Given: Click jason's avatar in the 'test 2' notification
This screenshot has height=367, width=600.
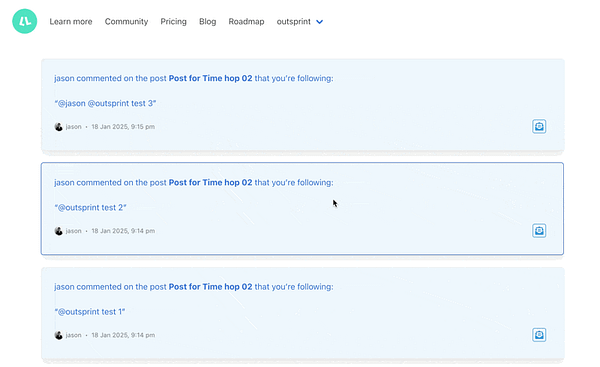Looking at the screenshot, I should coord(59,231).
